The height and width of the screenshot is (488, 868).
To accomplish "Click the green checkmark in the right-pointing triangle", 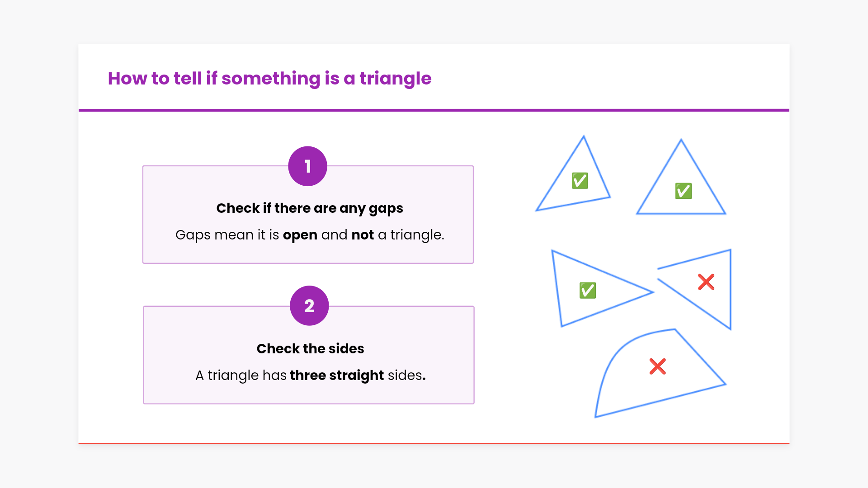I will [587, 291].
